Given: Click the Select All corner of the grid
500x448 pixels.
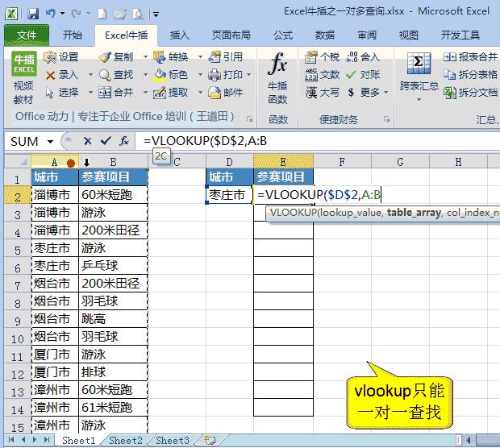Looking at the screenshot, I should click(x=18, y=161).
